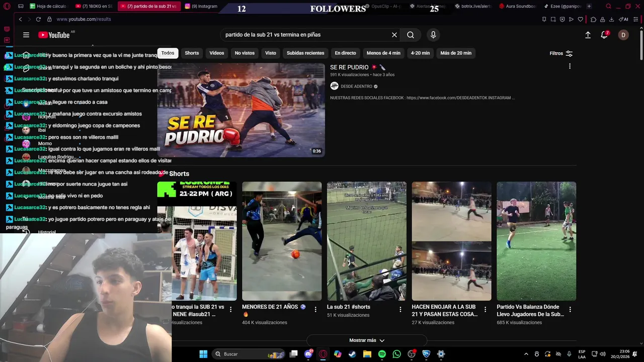Select the Menos de 4 min chip

point(383,53)
